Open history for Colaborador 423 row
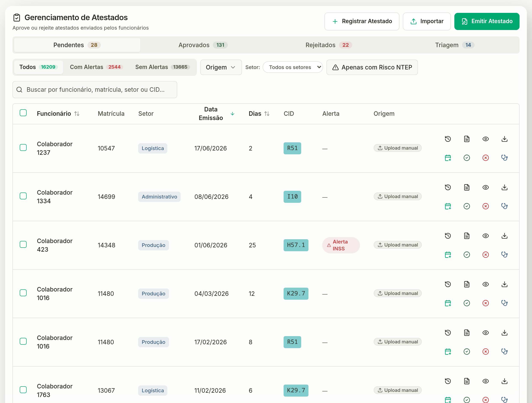 (x=447, y=236)
